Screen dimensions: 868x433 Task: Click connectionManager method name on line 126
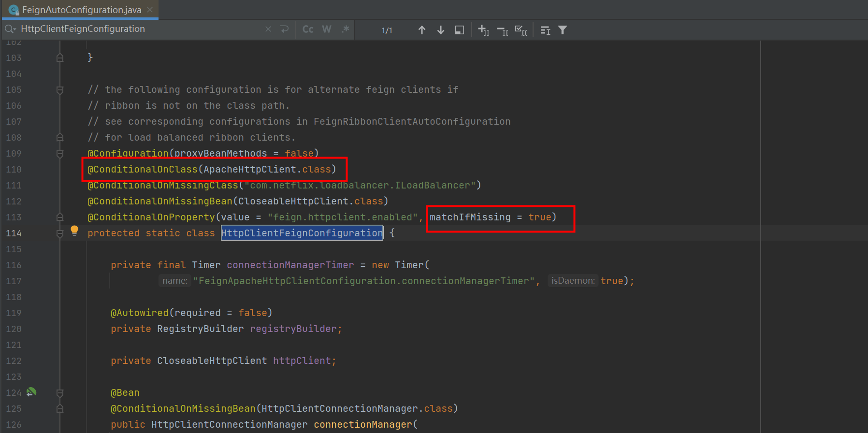click(x=363, y=425)
